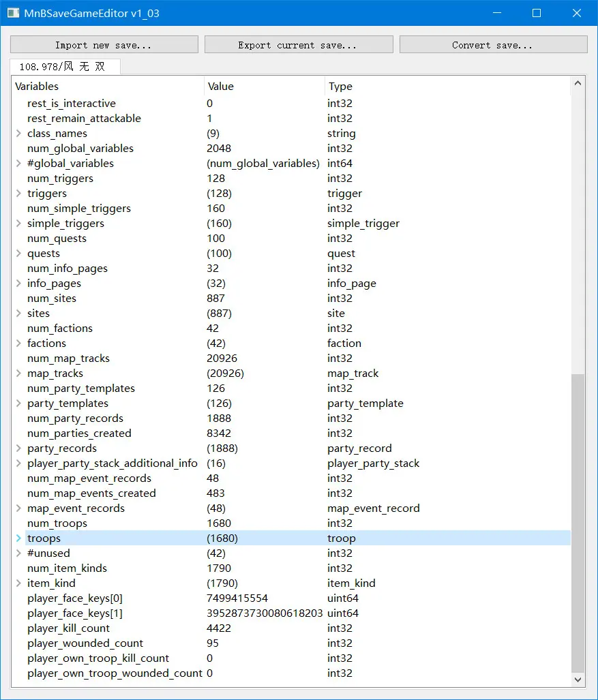Viewport: 598px width, 700px height.
Task: Expand the selected troops row
Action: pyautogui.click(x=19, y=538)
